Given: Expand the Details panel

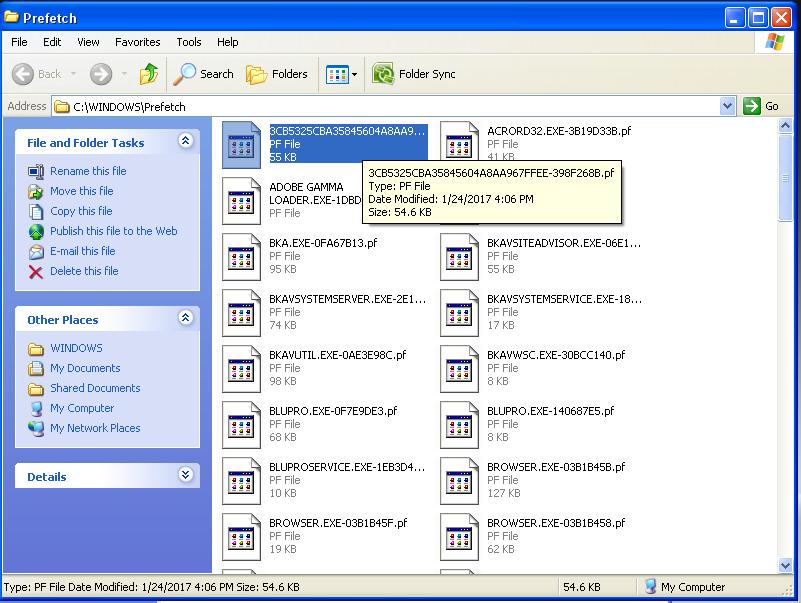Looking at the screenshot, I should (x=185, y=476).
